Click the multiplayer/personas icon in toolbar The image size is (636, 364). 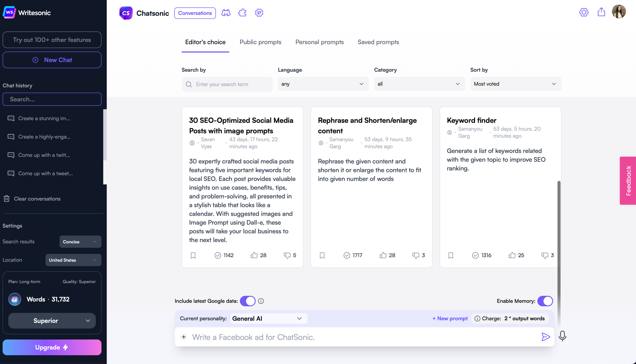pos(226,13)
